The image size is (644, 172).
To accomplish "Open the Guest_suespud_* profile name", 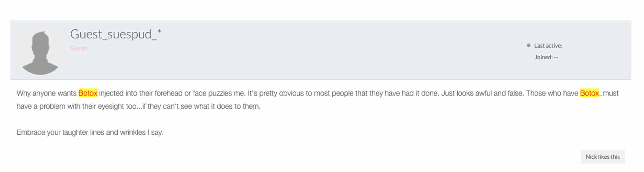I will click(116, 34).
